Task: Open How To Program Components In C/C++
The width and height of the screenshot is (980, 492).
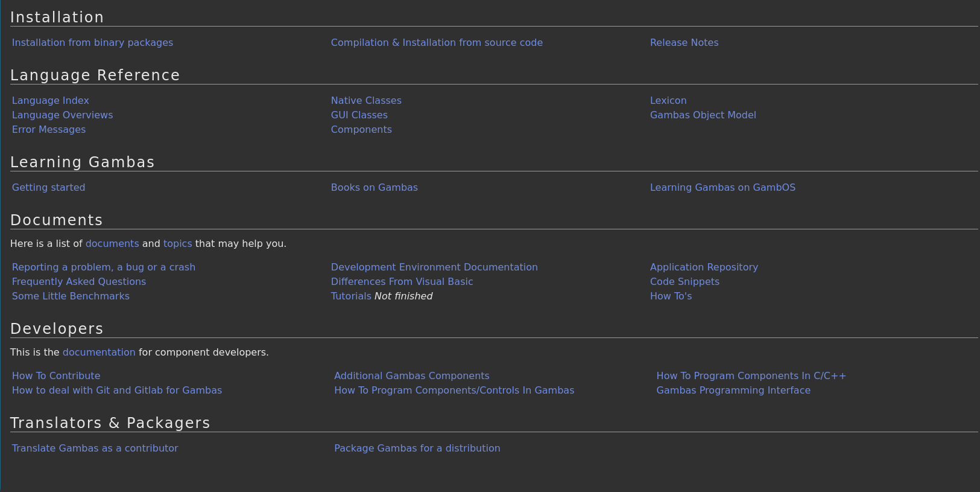Action: (x=751, y=376)
